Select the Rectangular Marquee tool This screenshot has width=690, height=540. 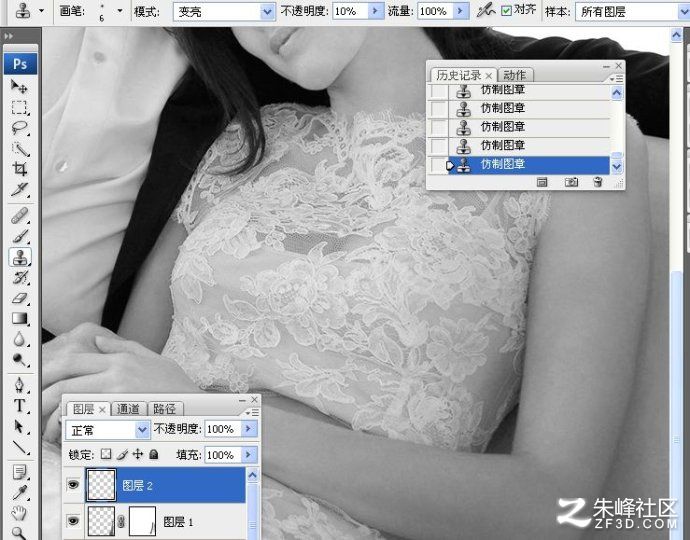pyautogui.click(x=19, y=107)
